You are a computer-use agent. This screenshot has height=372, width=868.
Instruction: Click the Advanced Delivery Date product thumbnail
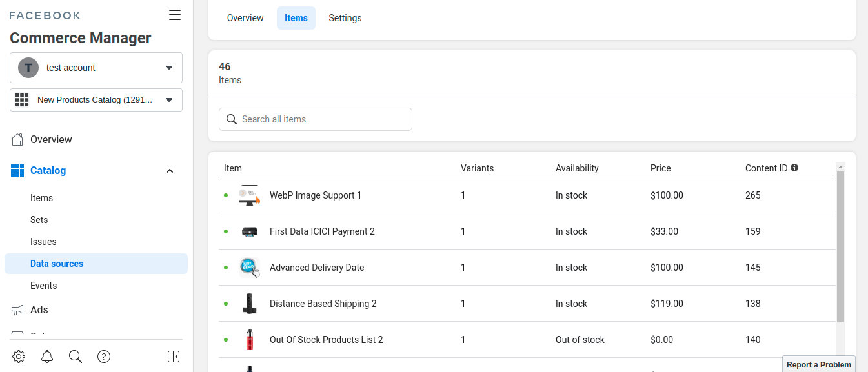[x=249, y=268]
